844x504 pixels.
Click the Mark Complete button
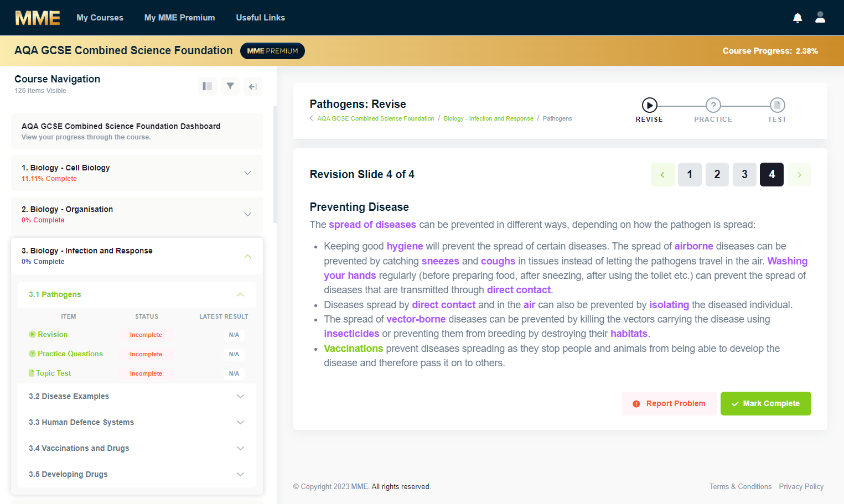(765, 404)
